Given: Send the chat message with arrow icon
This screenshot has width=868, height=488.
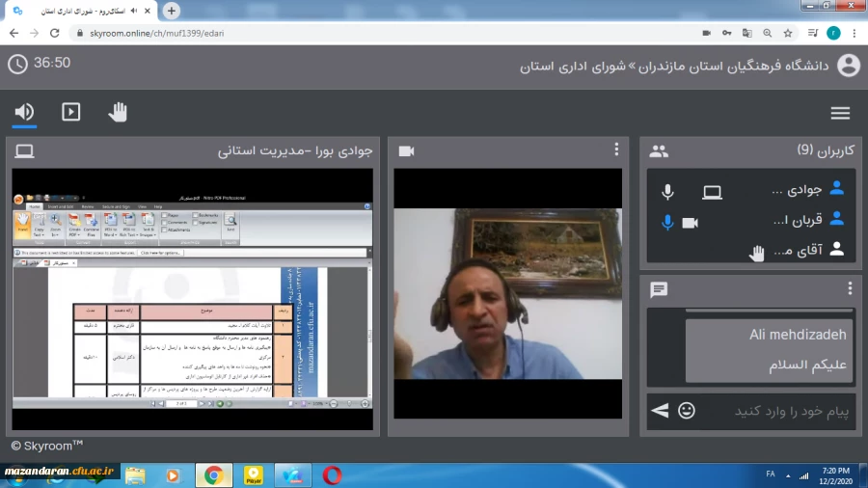Looking at the screenshot, I should click(x=660, y=411).
